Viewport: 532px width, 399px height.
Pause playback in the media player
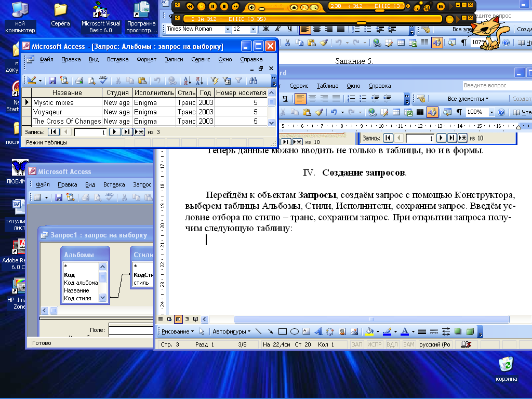coord(212,6)
